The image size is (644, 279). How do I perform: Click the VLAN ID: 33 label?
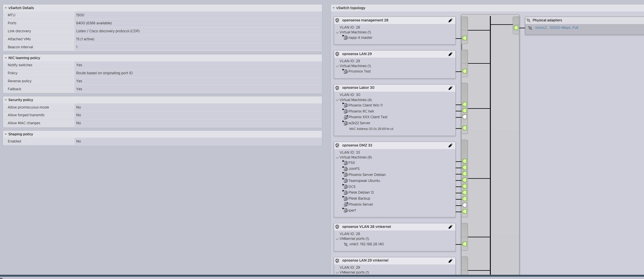coord(350,152)
